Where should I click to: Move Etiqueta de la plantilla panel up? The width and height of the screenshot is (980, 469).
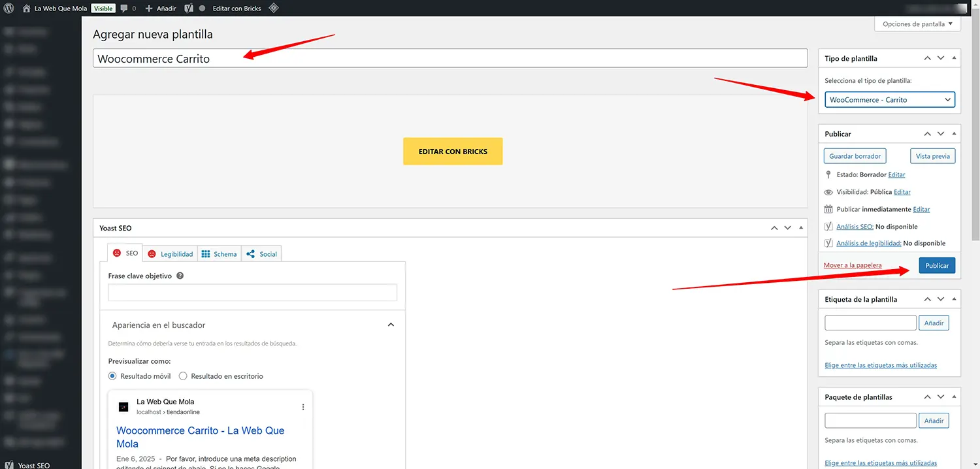point(927,299)
